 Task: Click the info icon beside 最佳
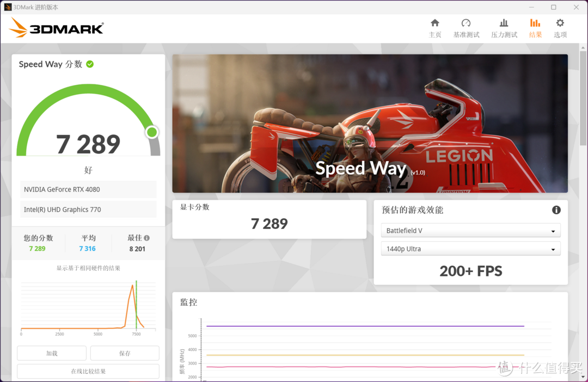(x=146, y=238)
